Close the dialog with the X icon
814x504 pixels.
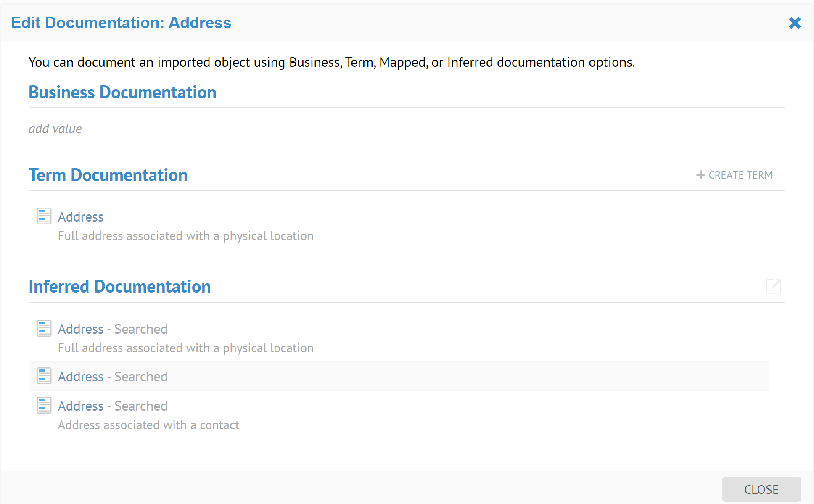click(x=794, y=23)
